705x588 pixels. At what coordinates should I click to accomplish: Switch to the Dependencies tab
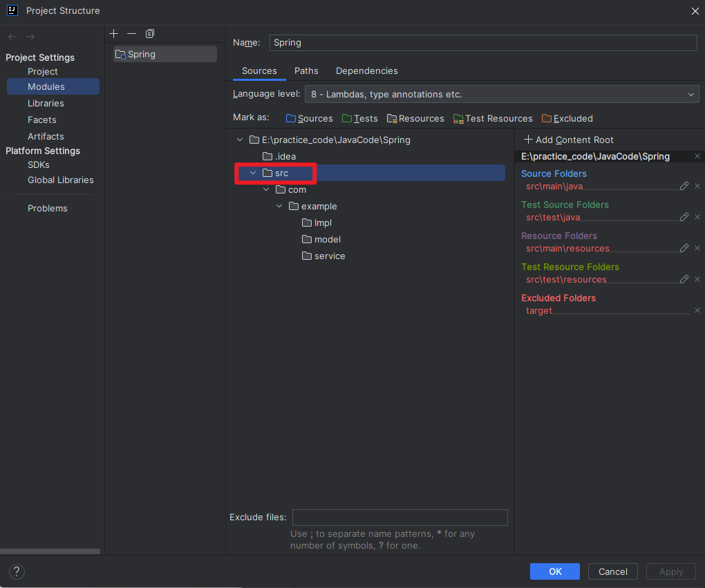click(367, 70)
